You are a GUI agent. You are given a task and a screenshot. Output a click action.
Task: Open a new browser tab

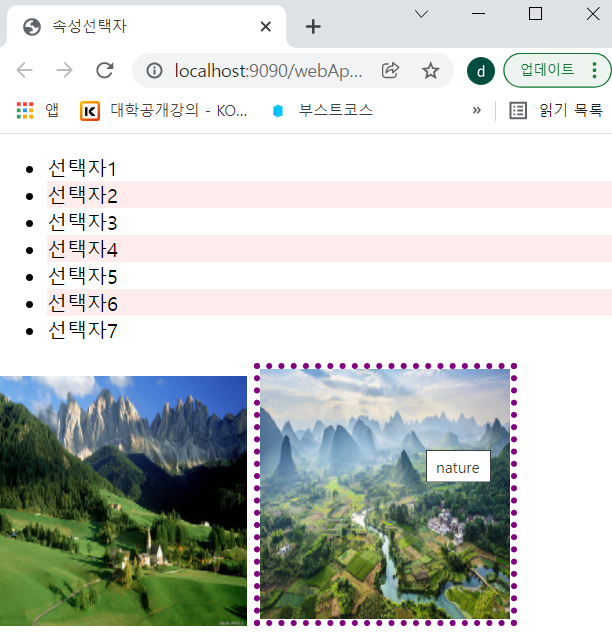click(313, 27)
